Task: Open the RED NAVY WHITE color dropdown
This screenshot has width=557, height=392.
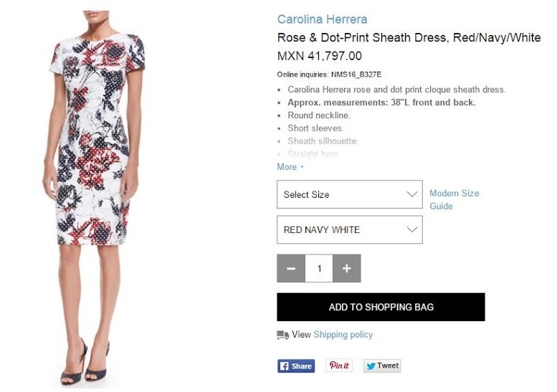Action: (350, 230)
